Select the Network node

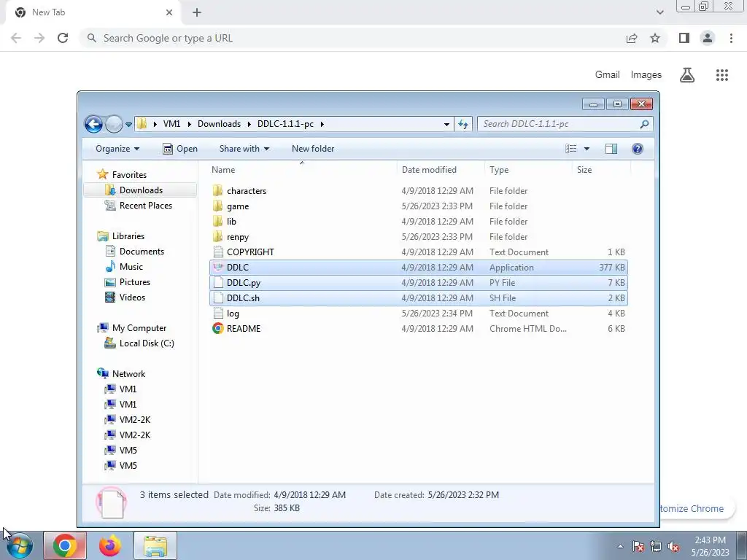pyautogui.click(x=128, y=374)
